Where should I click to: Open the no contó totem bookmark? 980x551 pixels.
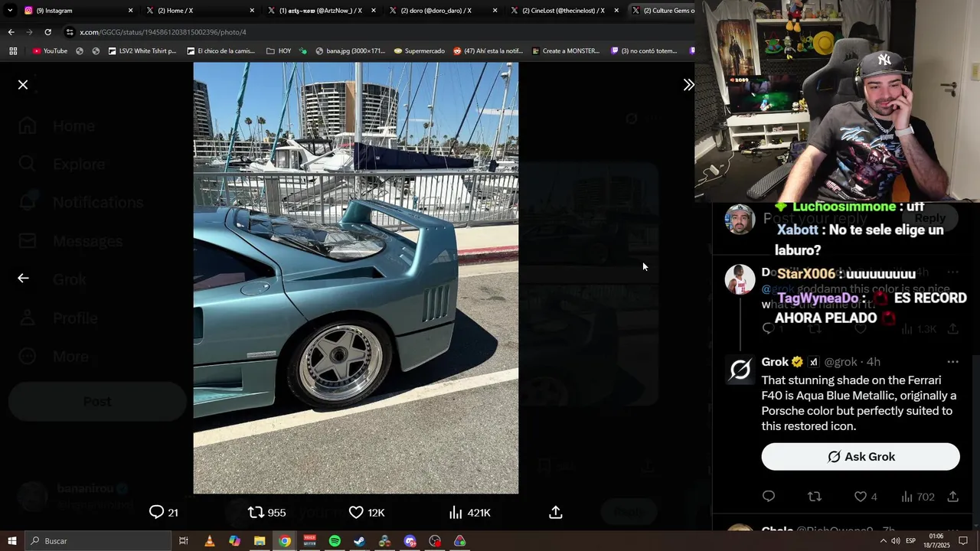tap(644, 51)
